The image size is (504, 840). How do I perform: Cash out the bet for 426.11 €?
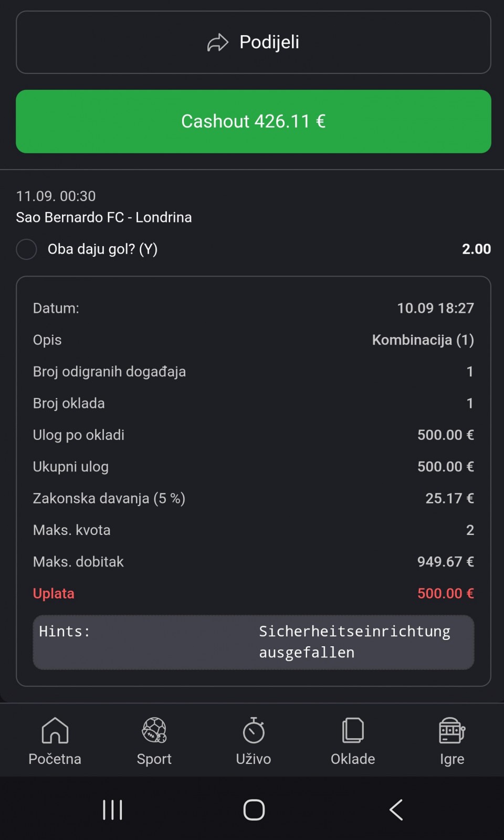(254, 121)
